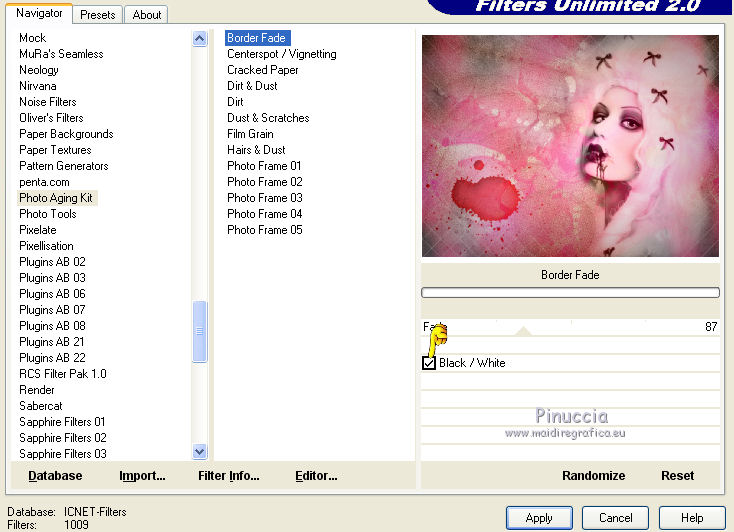Select Sabercat category

(41, 406)
